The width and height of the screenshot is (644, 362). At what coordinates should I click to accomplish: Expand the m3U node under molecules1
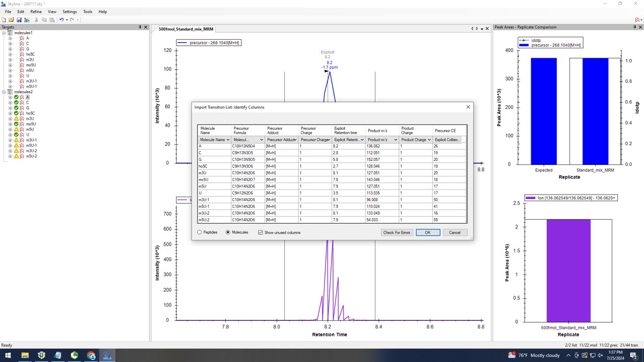point(10,60)
